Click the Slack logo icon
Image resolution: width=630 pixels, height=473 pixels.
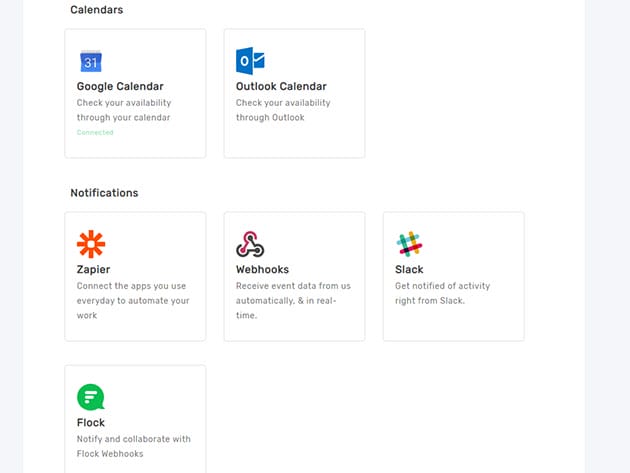point(409,244)
